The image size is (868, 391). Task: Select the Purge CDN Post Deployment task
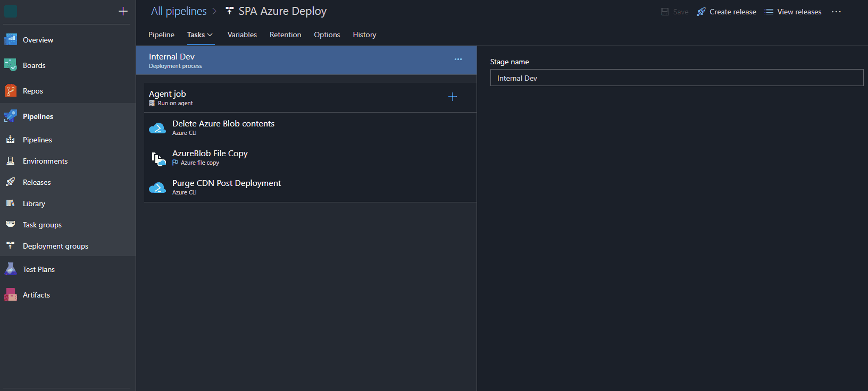point(310,187)
